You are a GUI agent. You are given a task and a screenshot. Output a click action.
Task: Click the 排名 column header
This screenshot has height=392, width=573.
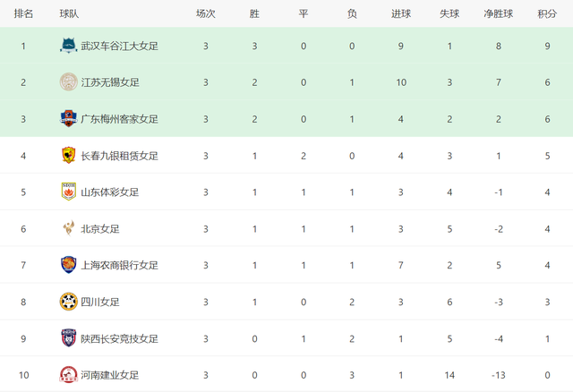click(23, 14)
